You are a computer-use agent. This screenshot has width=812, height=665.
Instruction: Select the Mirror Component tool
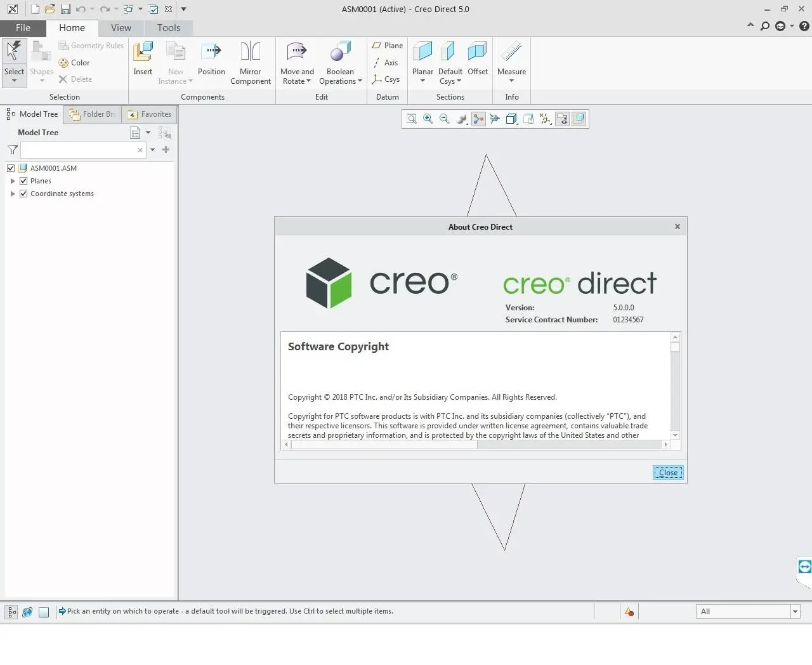[x=251, y=62]
